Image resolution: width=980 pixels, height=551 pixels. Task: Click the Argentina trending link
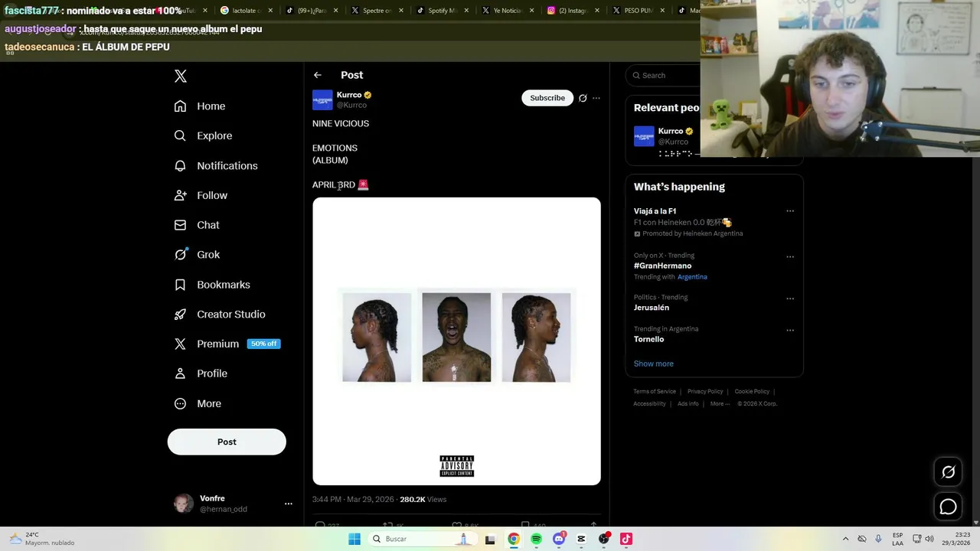coord(692,277)
